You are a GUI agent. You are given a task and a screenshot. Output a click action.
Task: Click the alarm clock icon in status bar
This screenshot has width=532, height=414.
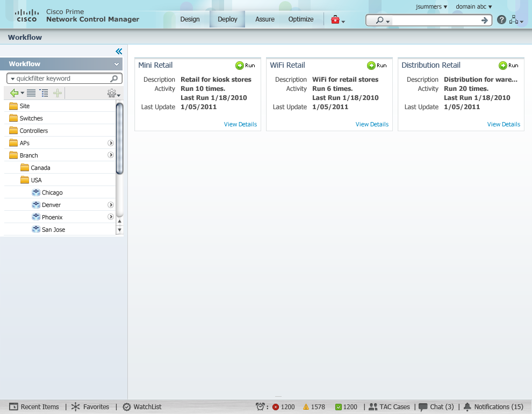[x=260, y=406]
